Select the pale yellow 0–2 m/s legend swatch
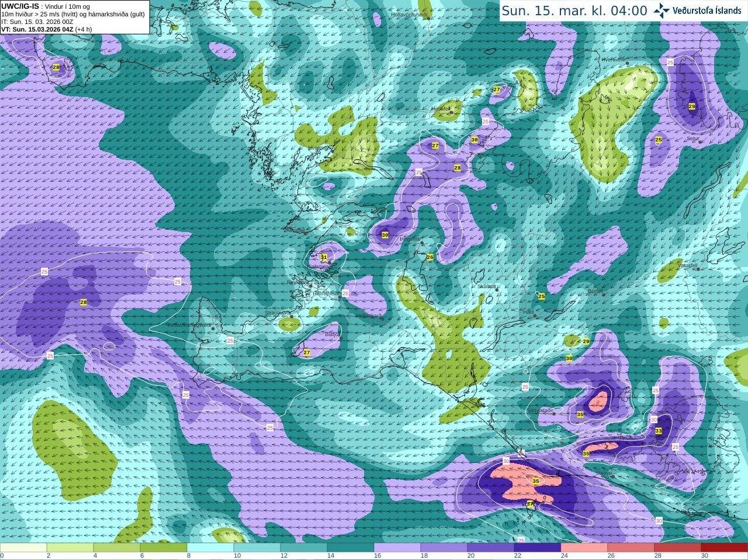This screenshot has width=748, height=560. pos(23,548)
